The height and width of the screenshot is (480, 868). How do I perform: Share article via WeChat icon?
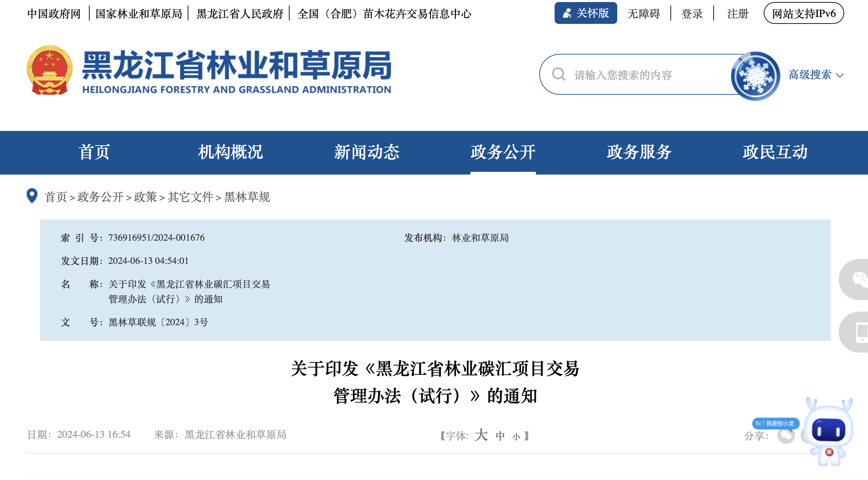[x=786, y=435]
